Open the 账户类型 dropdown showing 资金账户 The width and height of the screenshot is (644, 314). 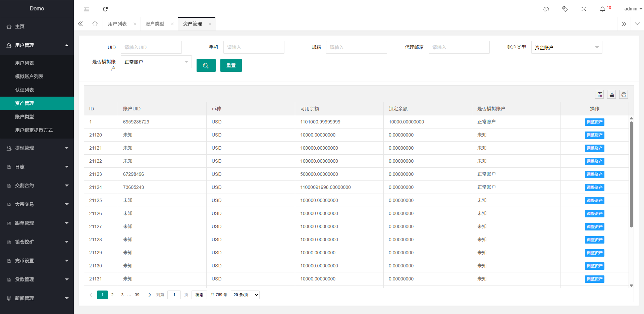point(567,47)
